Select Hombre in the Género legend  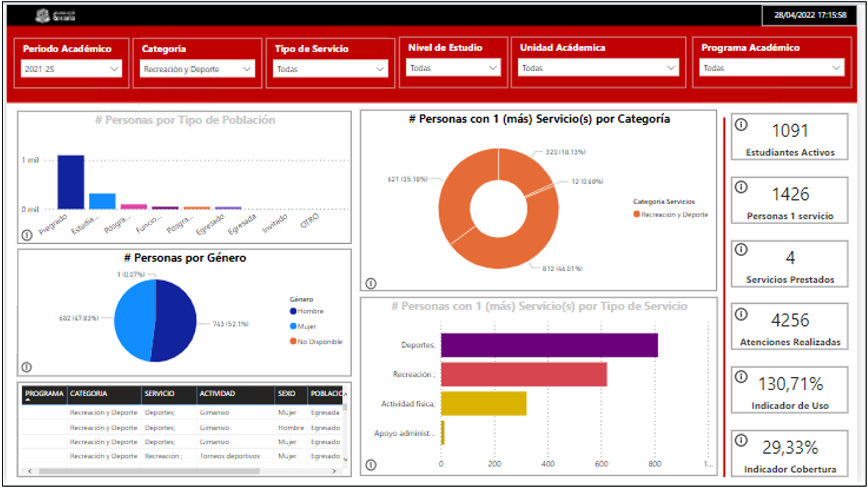[310, 311]
